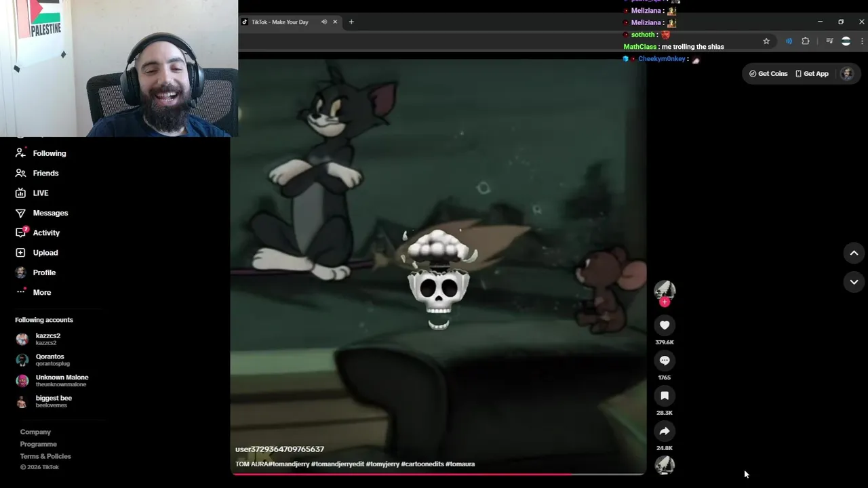Click the blue audio wave extension icon
This screenshot has height=488, width=868.
(789, 41)
